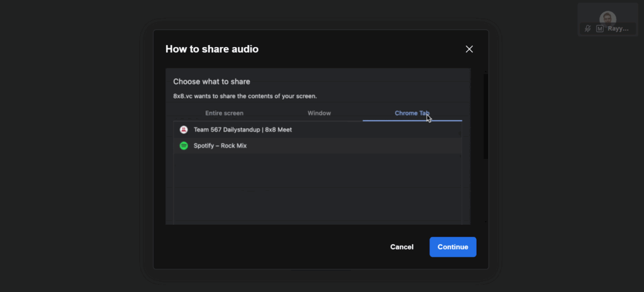Click the Rayy... participant name label

click(618, 28)
